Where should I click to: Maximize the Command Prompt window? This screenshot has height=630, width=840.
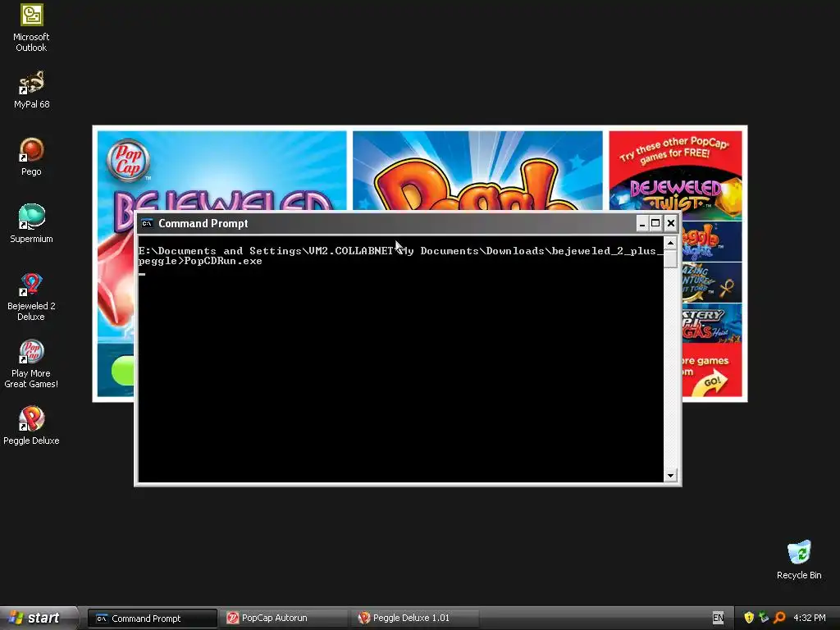(655, 223)
